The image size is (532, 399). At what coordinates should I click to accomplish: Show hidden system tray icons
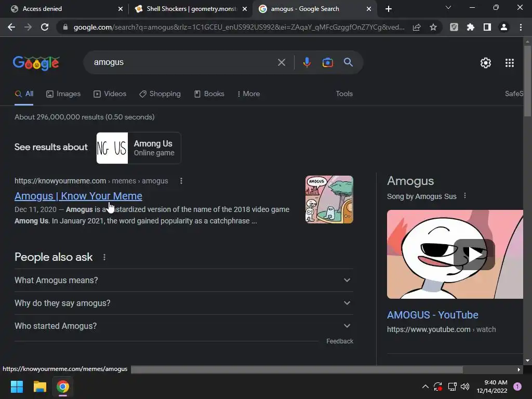point(425,387)
